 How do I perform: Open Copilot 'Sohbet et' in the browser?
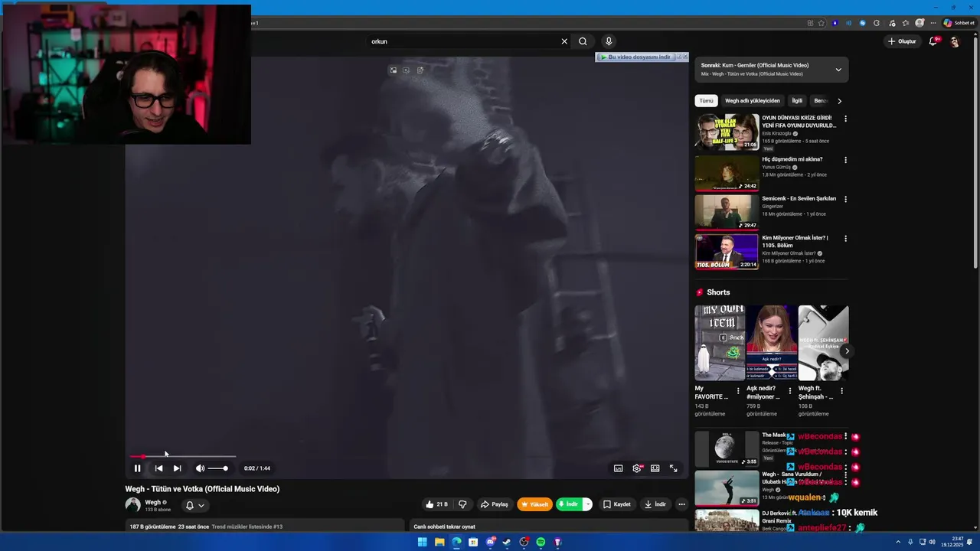959,23
